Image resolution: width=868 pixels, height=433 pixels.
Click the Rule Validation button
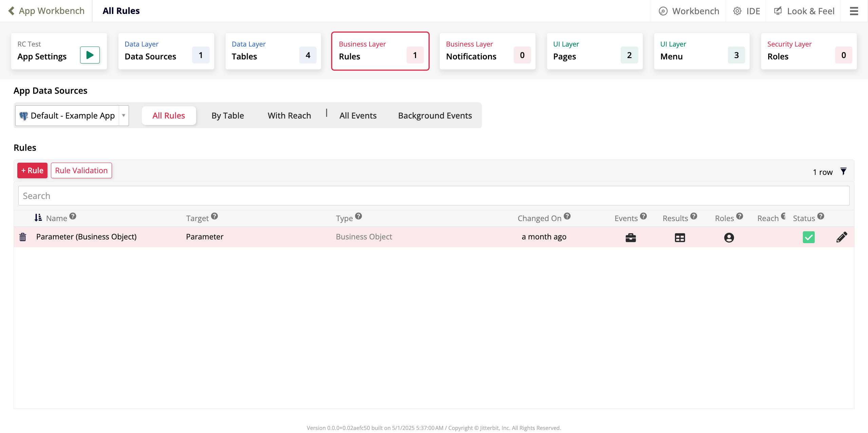click(x=81, y=170)
